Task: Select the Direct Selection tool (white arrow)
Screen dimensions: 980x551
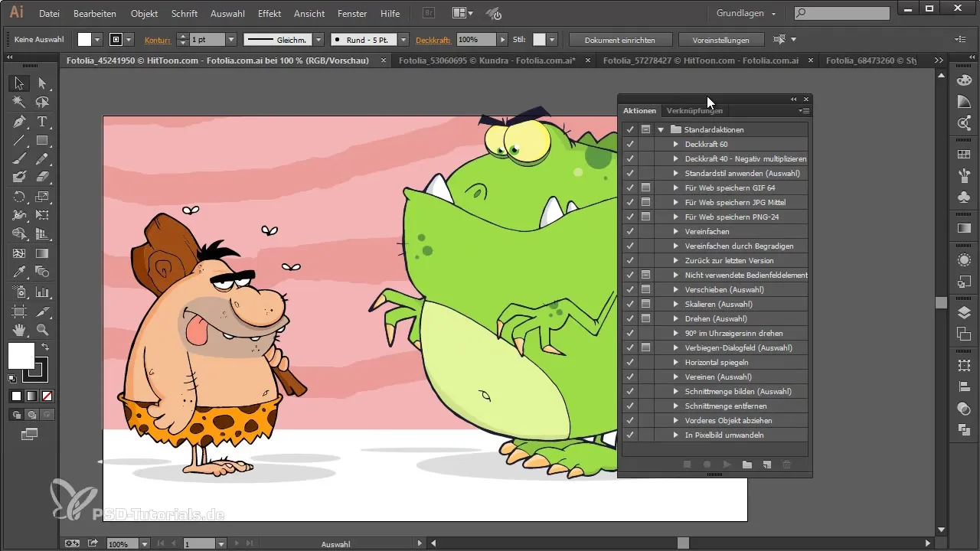Action: coord(42,83)
